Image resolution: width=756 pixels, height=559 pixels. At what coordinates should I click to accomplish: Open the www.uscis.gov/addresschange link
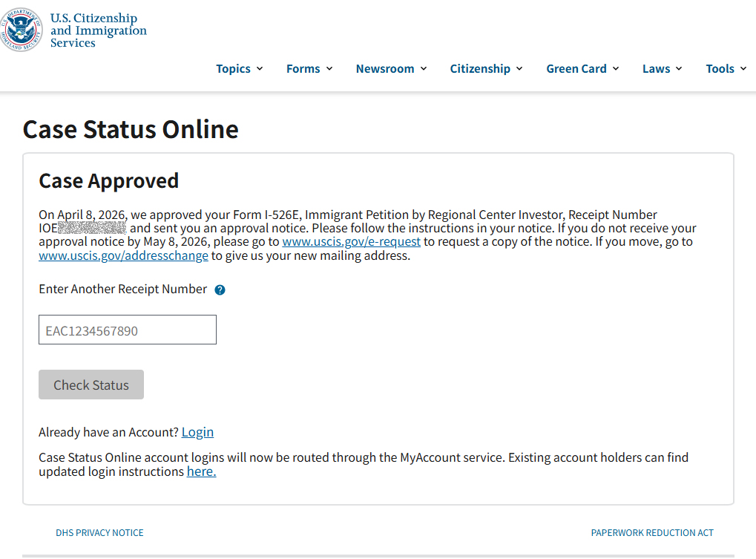[x=123, y=255]
